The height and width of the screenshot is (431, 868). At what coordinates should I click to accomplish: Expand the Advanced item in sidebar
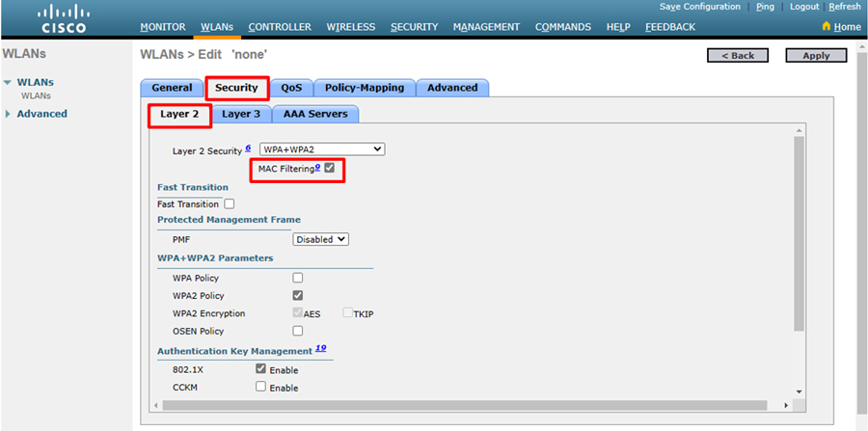click(9, 114)
